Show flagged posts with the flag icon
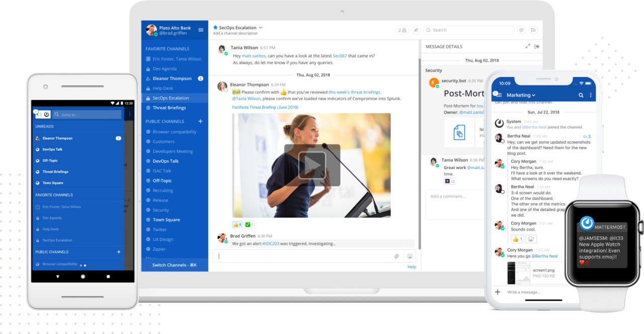Image resolution: width=644 pixels, height=334 pixels. tap(533, 30)
